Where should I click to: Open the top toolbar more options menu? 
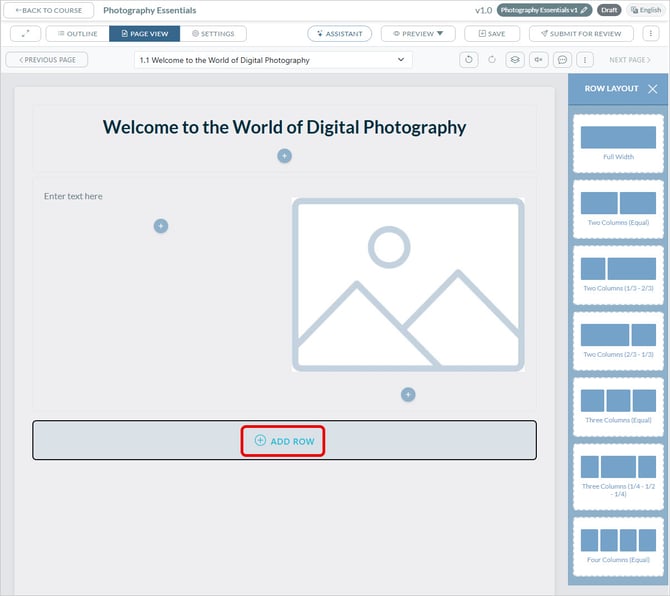(x=651, y=33)
